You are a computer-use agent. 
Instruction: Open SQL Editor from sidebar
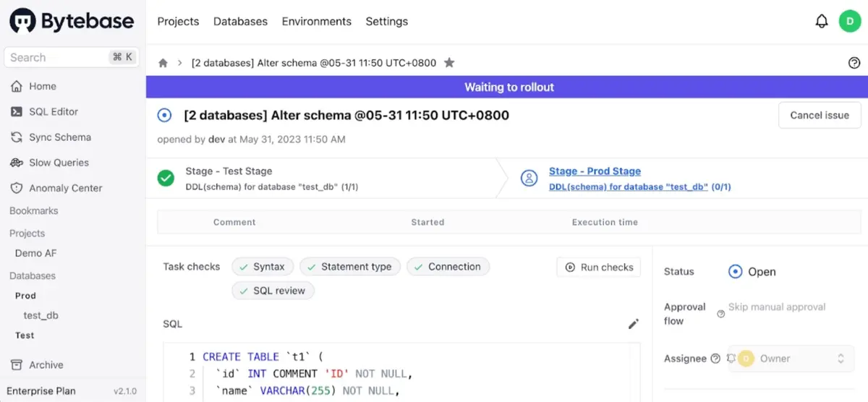coord(53,111)
